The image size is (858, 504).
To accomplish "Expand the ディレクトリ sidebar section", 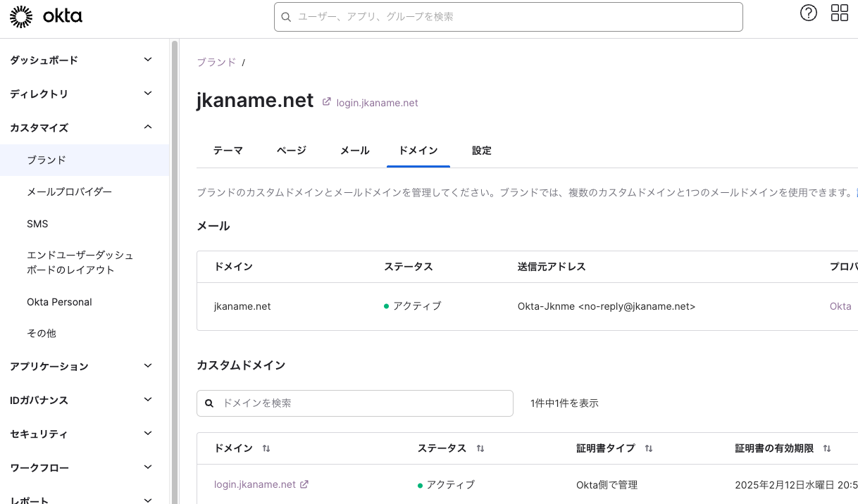I will [x=148, y=94].
